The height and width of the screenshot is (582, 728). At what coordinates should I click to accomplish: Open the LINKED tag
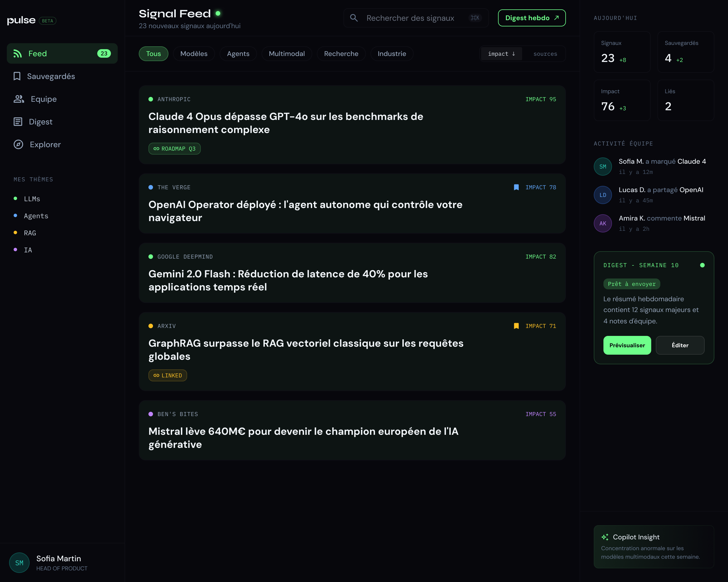[168, 375]
